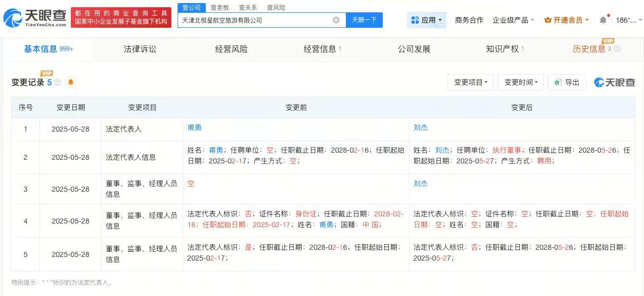This screenshot has height=296, width=644.
Task: Click 甫勇 name link in row 4
Action: tap(326, 225)
